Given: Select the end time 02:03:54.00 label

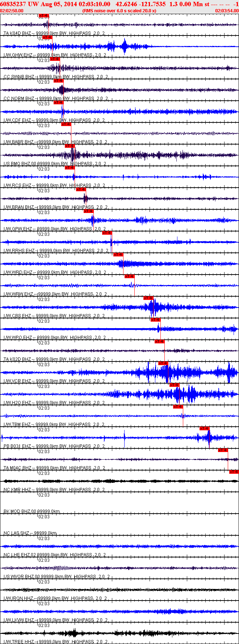Looking at the screenshot, I should click(227, 11).
